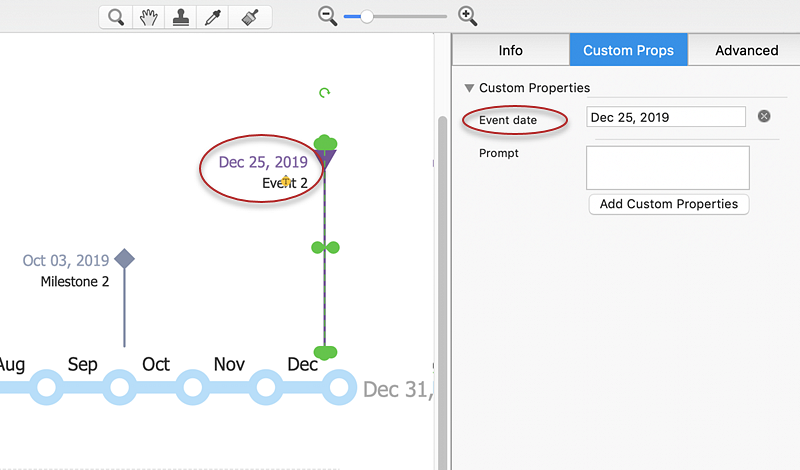Click the zoom in magnifier icon
The height and width of the screenshot is (470, 800).
coord(467,16)
